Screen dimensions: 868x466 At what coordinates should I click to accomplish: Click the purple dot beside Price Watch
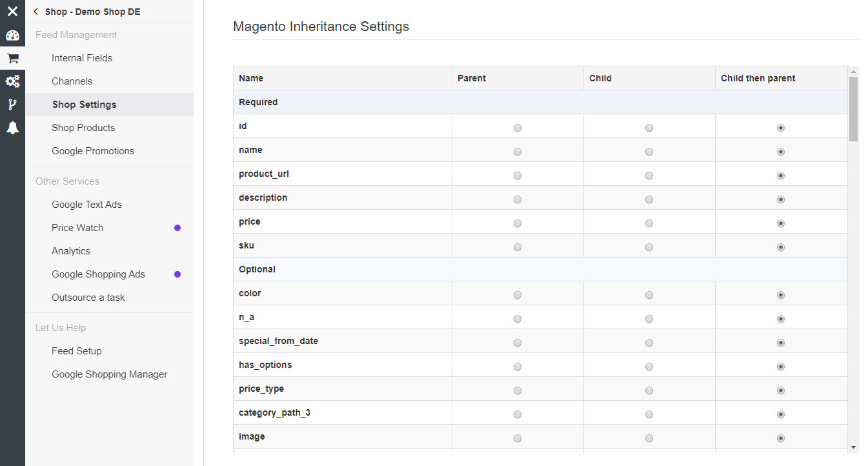[x=177, y=228]
